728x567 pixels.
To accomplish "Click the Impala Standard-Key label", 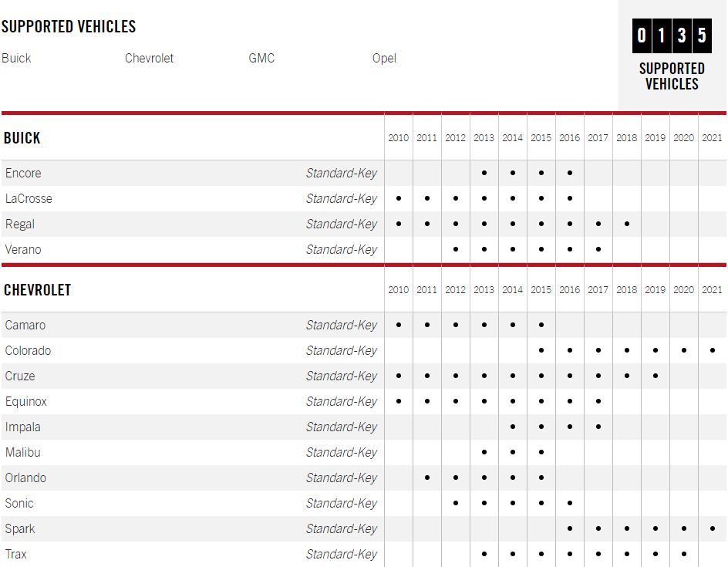I will coord(341,427).
